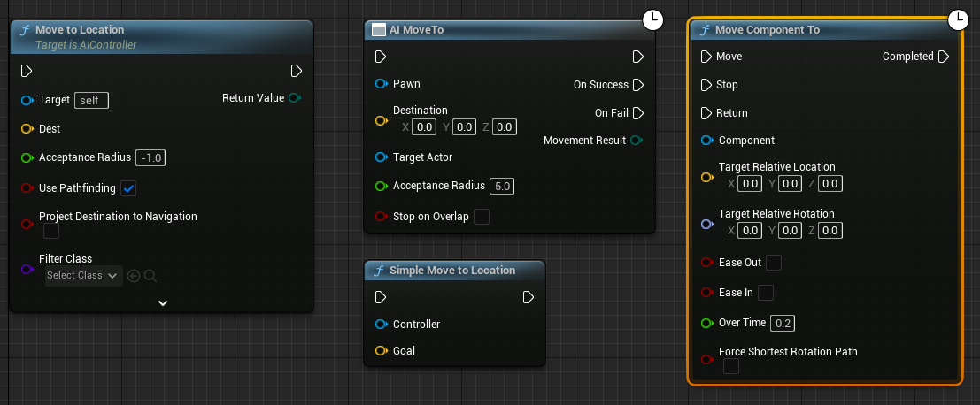Select Target pin on Move to Location
980x405 pixels.
tap(27, 100)
